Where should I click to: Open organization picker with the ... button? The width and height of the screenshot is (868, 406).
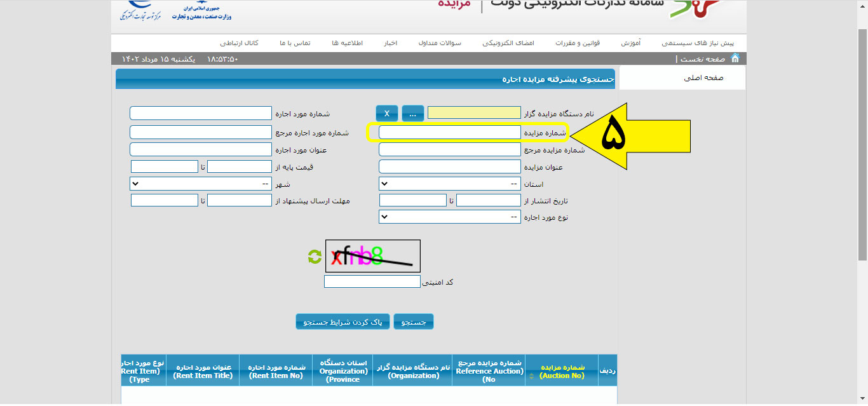(412, 114)
